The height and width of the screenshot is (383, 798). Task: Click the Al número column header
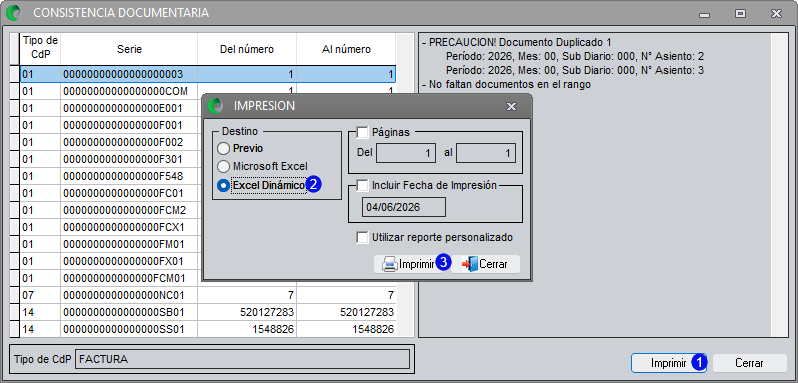coord(346,49)
